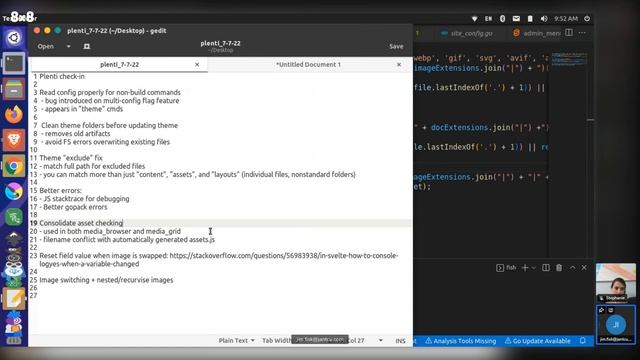Close the plenti_7-7-22 gedit tab
This screenshot has height=360, width=640.
[x=197, y=64]
